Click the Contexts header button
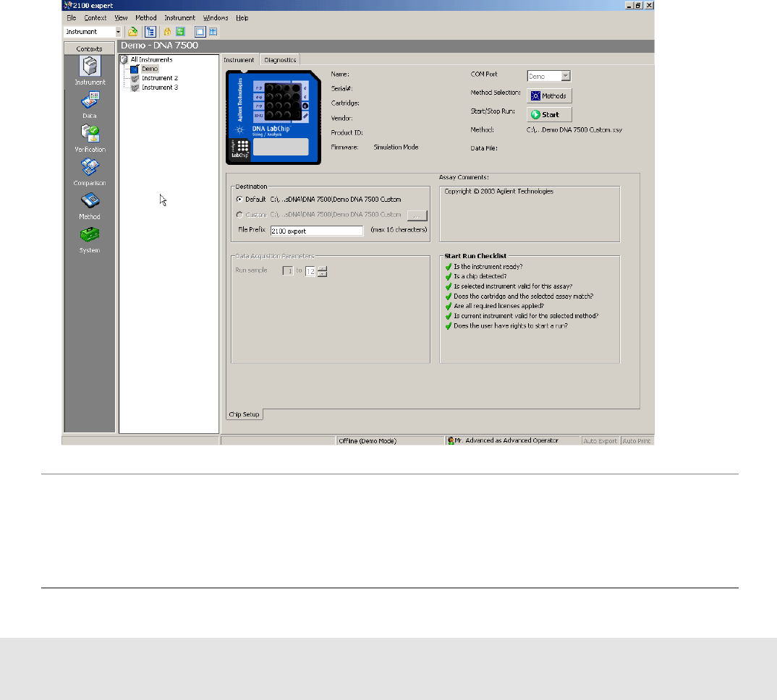 (x=89, y=48)
